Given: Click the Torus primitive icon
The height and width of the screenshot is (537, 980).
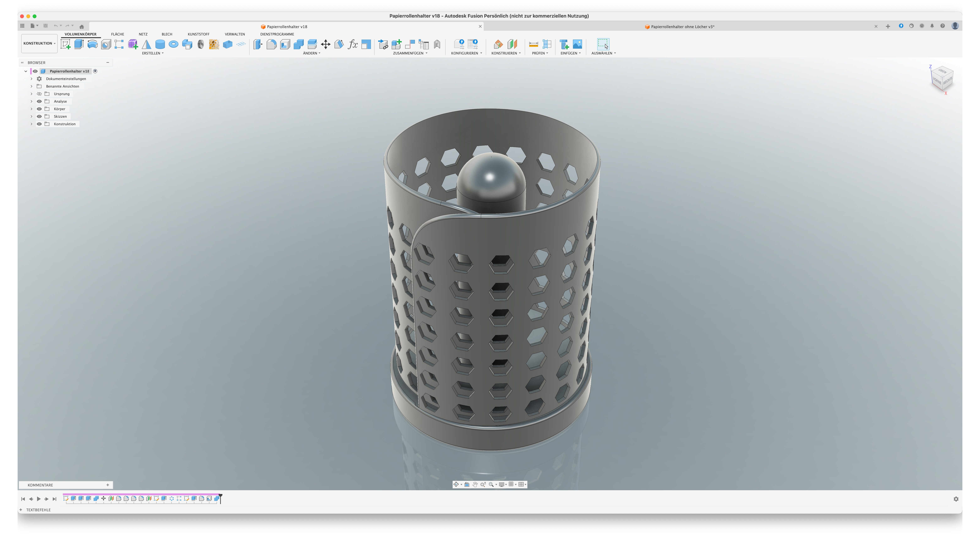Looking at the screenshot, I should (174, 44).
